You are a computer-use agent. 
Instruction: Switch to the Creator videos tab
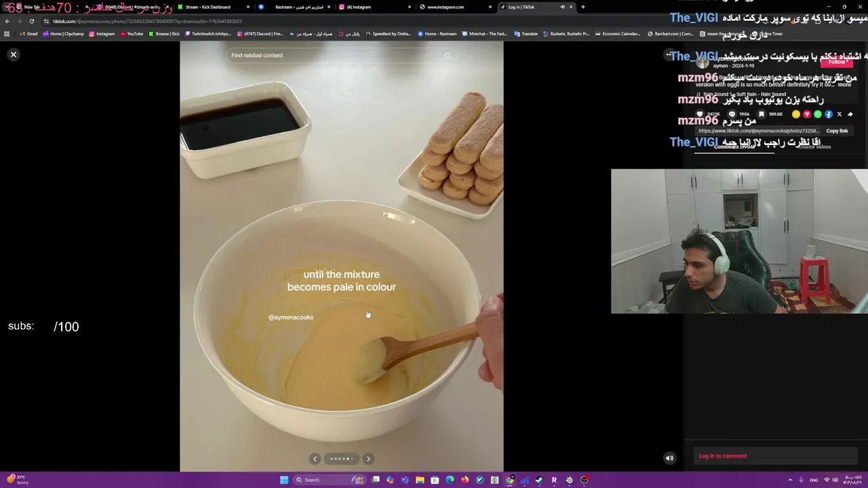point(814,146)
